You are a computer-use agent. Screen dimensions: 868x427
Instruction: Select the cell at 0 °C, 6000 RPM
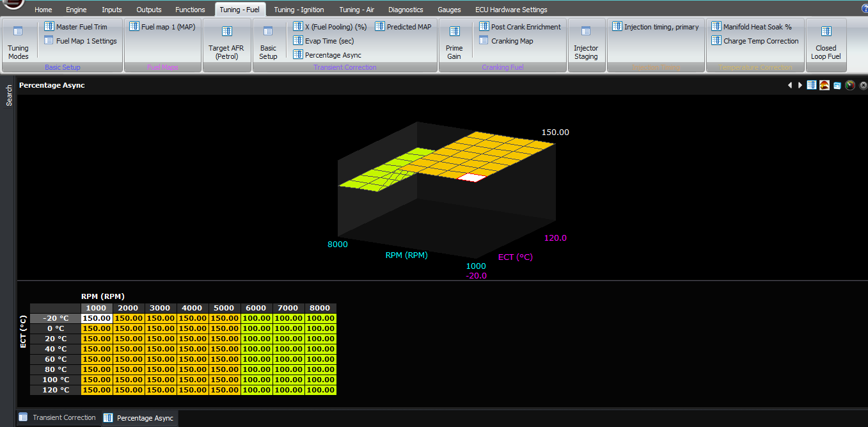click(x=256, y=328)
